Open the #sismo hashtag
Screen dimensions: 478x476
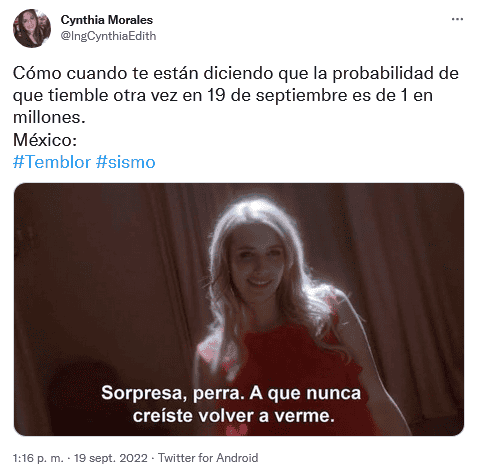pyautogui.click(x=126, y=162)
